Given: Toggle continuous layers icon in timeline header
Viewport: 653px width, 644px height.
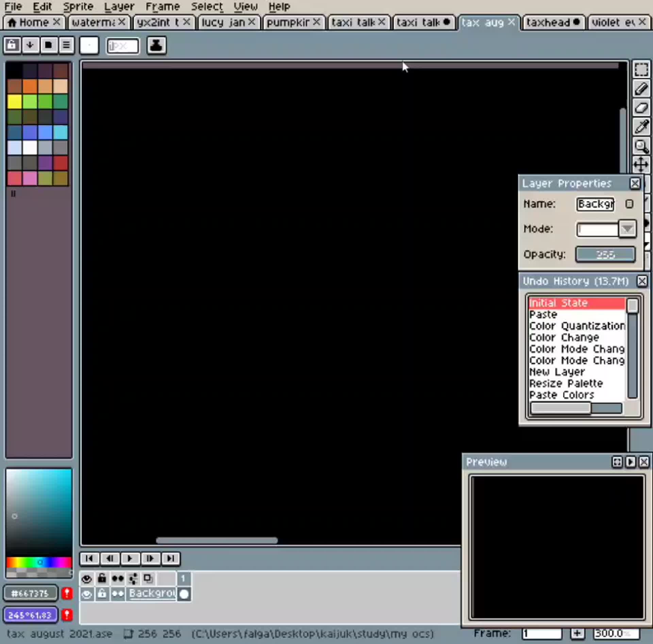Looking at the screenshot, I should click(118, 578).
